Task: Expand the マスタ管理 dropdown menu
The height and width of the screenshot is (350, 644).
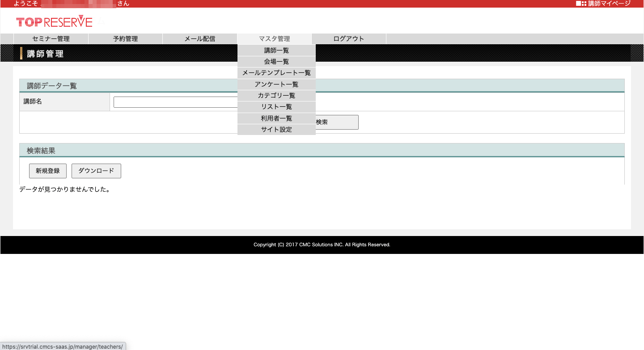Action: tap(274, 39)
